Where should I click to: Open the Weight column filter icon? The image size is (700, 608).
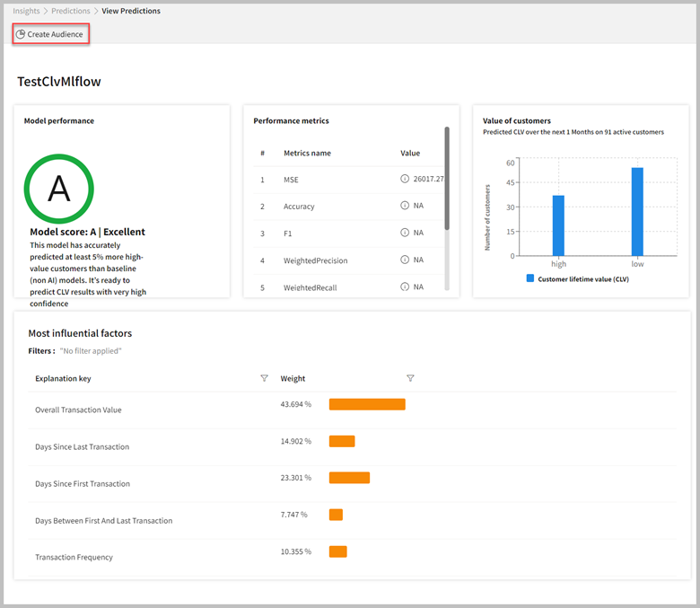coord(410,378)
